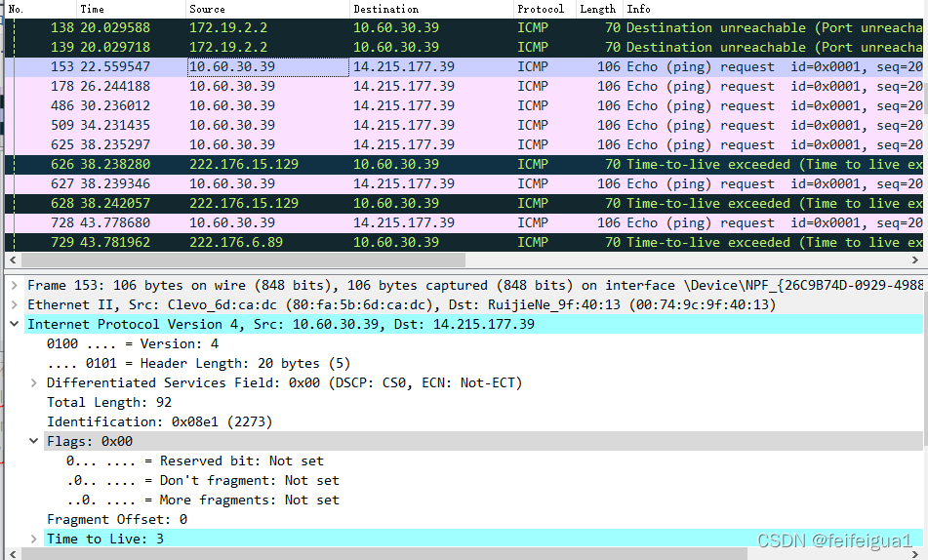This screenshot has height=560, width=928.
Task: Click source cell 10.60.30.39 in packet 153
Action: (268, 67)
